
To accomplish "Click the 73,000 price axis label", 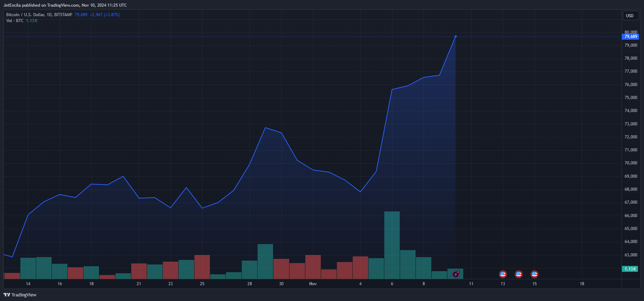I will coord(631,124).
